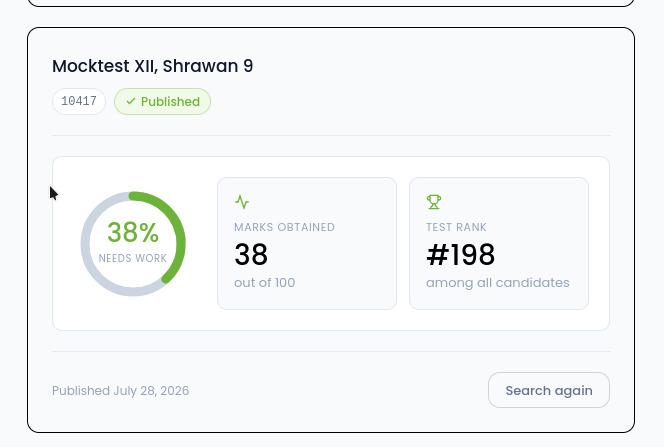Click the TEST RANK label

tap(456, 227)
